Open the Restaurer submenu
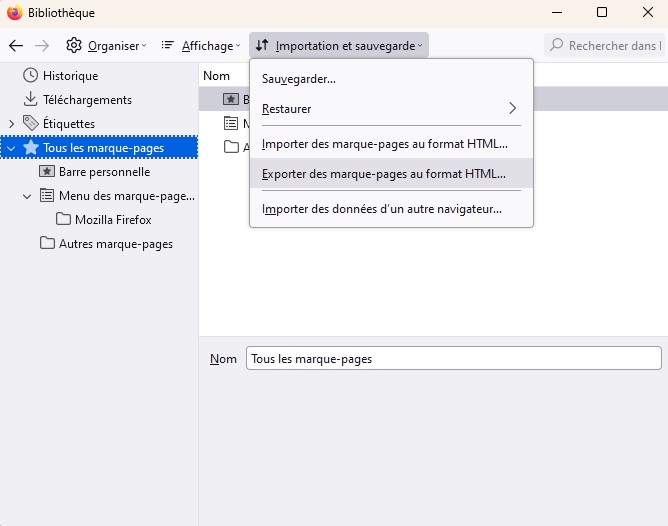Screen dimensions: 668x526 coord(390,108)
